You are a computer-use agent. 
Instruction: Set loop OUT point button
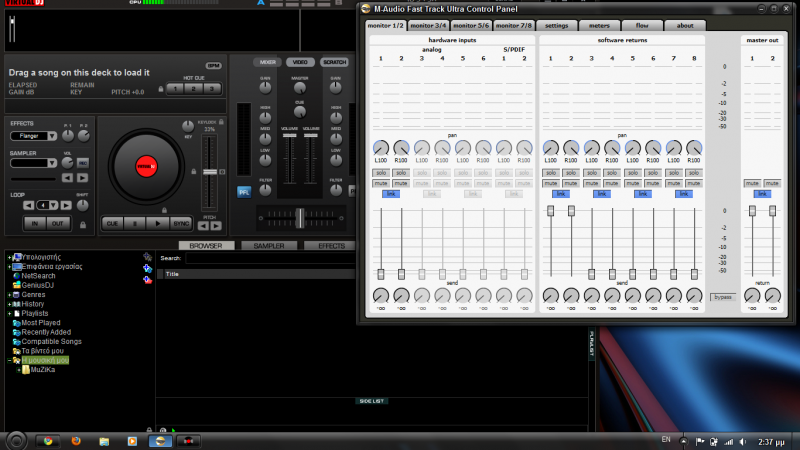pos(57,223)
